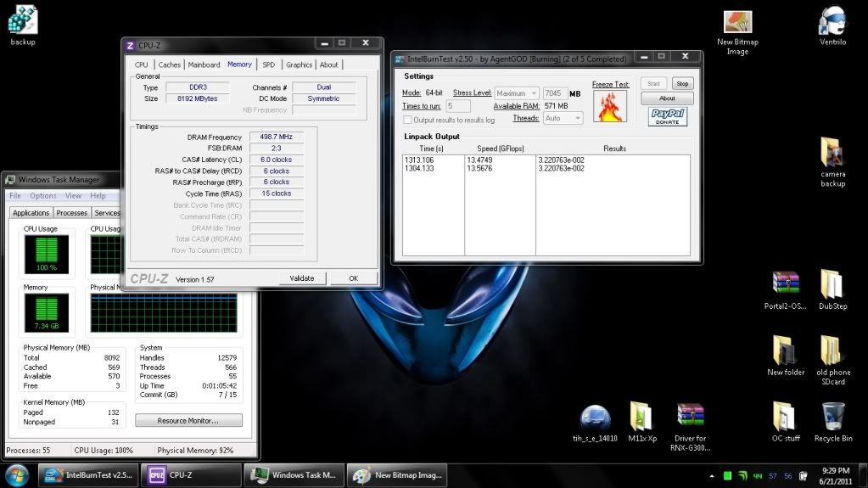Click the Times to run field
This screenshot has width=868, height=488.
pyautogui.click(x=458, y=106)
